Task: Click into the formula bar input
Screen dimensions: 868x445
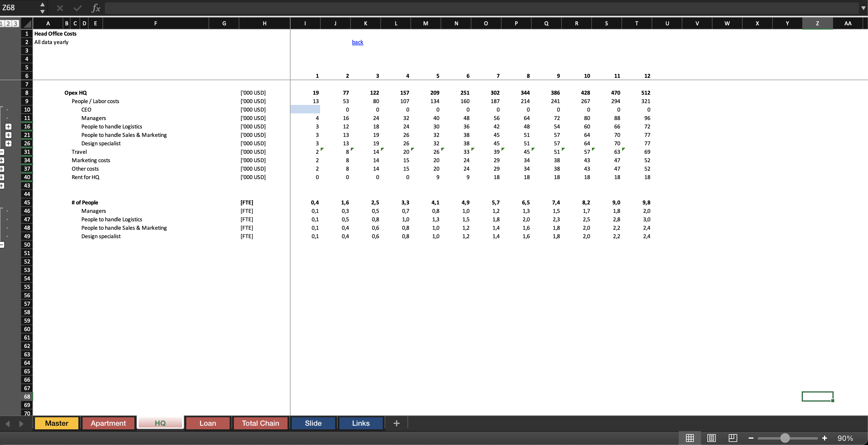Action: tap(482, 8)
